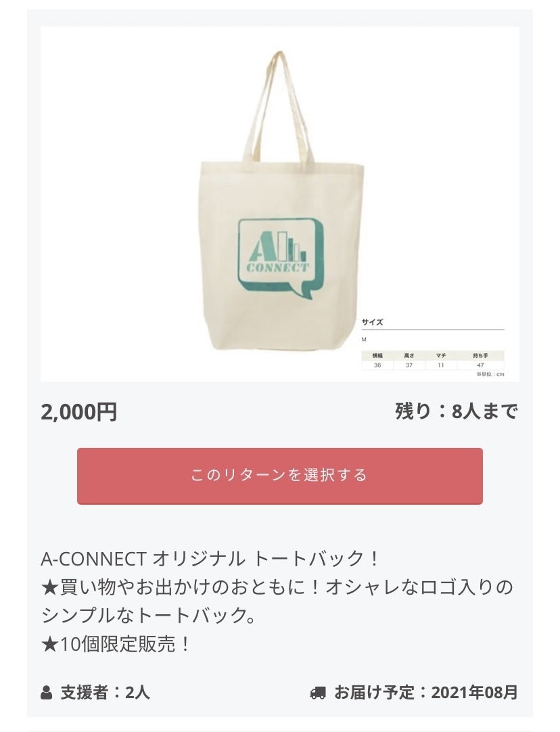Click the ※単位：cm note
The width and height of the screenshot is (560, 732).
point(490,374)
